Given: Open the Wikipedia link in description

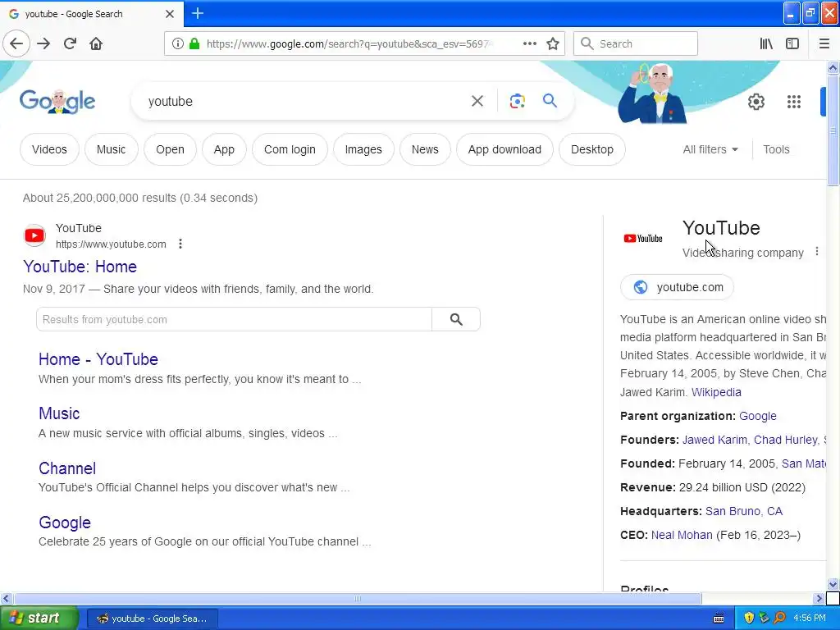Looking at the screenshot, I should (716, 392).
